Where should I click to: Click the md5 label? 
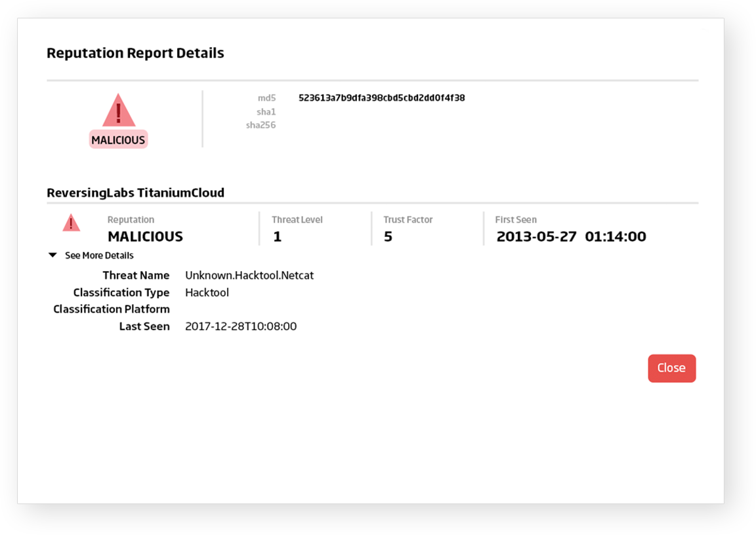[266, 98]
